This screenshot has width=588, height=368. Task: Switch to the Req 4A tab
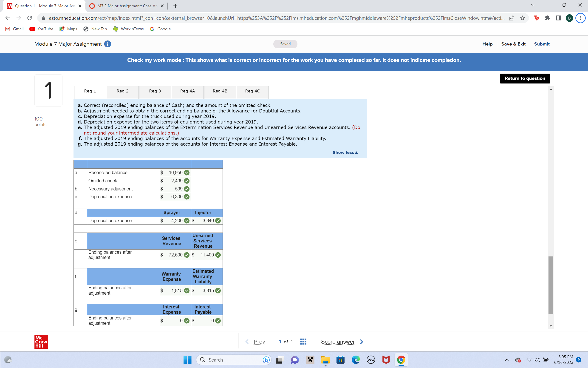[188, 91]
